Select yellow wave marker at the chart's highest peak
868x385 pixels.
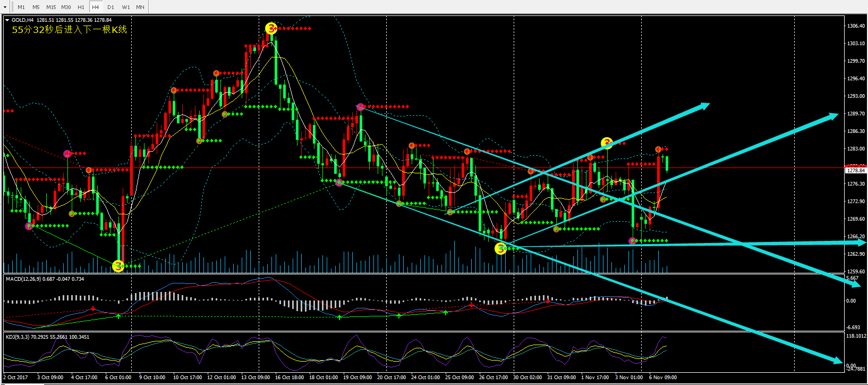(271, 28)
